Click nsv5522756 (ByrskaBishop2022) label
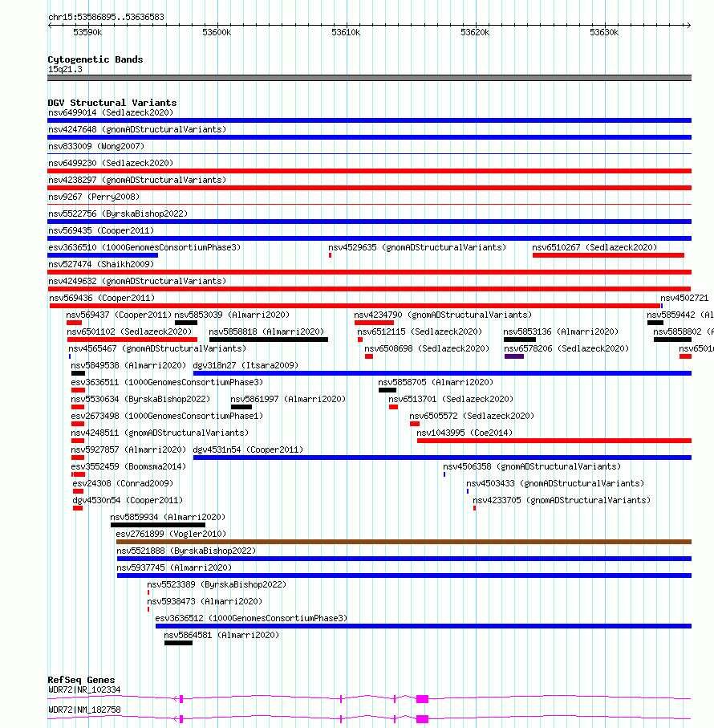This screenshot has height=728, width=714. point(118,214)
